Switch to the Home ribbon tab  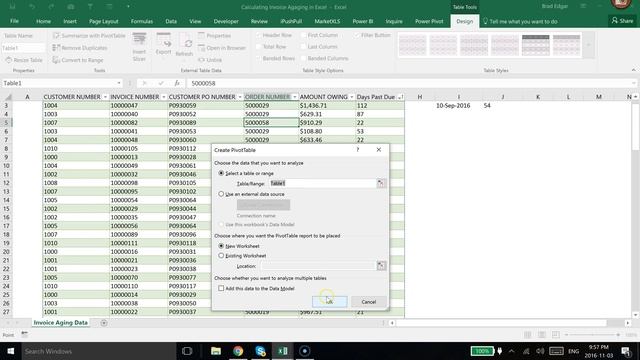click(x=43, y=21)
